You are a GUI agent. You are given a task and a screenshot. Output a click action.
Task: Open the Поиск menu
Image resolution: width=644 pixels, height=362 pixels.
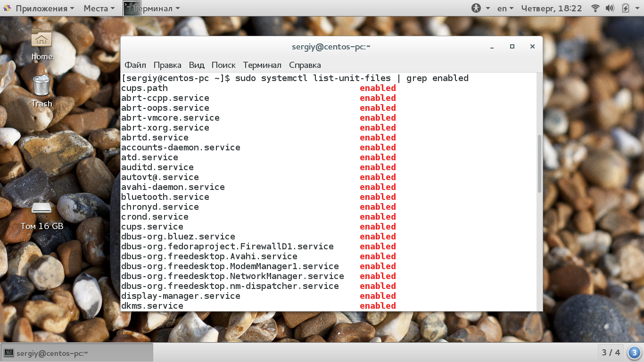pyautogui.click(x=223, y=65)
